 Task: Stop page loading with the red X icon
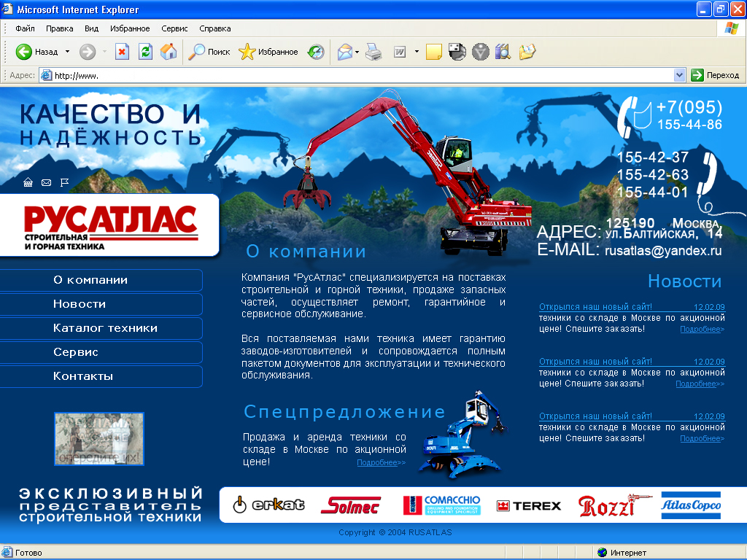122,52
